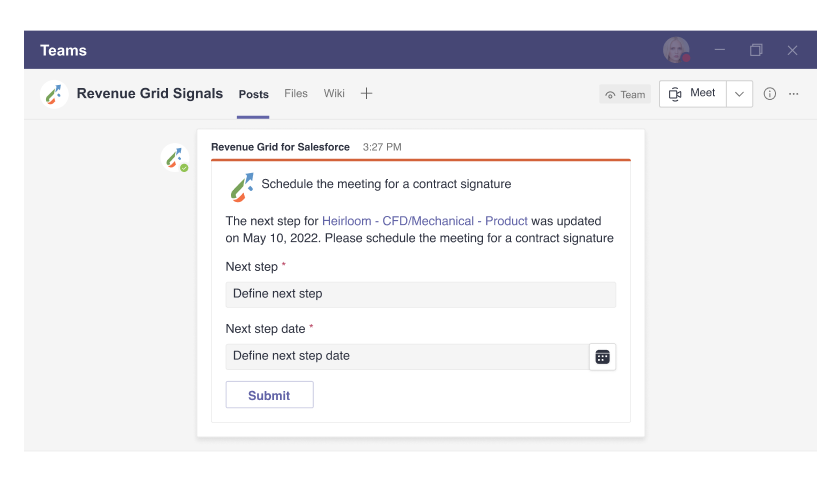Screen dimensions: 840x482
Task: Open the more options ellipsis menu
Action: 793,94
